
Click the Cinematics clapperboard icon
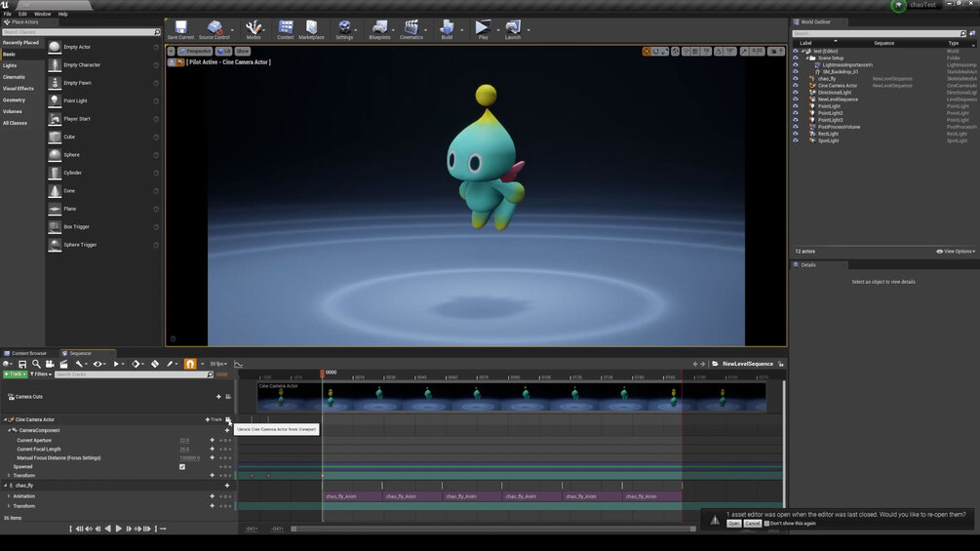(x=412, y=27)
